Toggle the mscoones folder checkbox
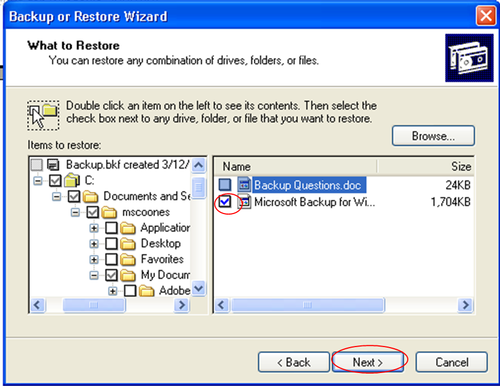Image resolution: width=500 pixels, height=386 pixels. click(93, 212)
